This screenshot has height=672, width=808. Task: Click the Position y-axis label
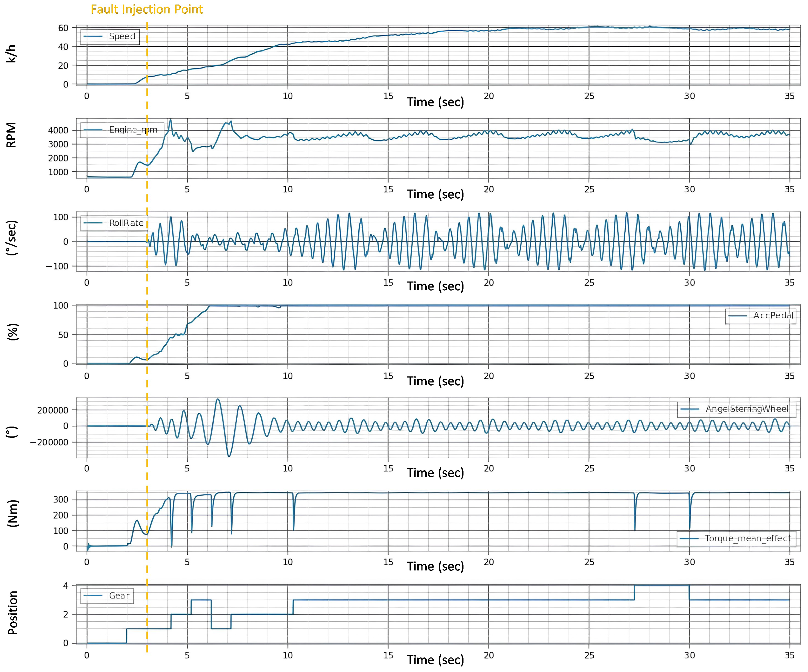(x=13, y=613)
